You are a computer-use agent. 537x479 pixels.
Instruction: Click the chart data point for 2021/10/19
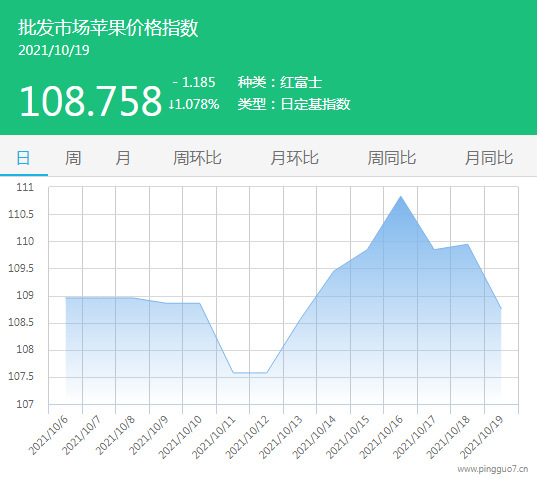501,308
